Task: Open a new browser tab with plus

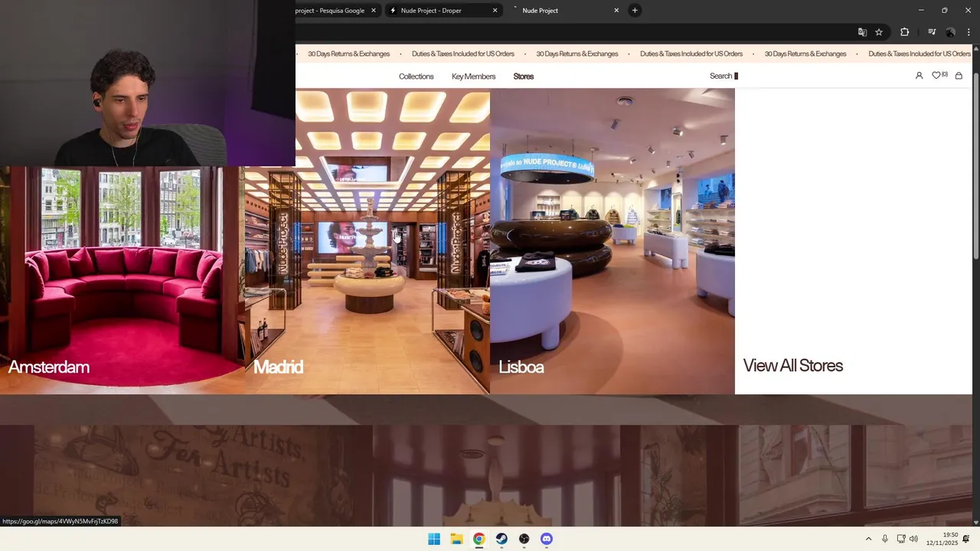Action: (635, 11)
